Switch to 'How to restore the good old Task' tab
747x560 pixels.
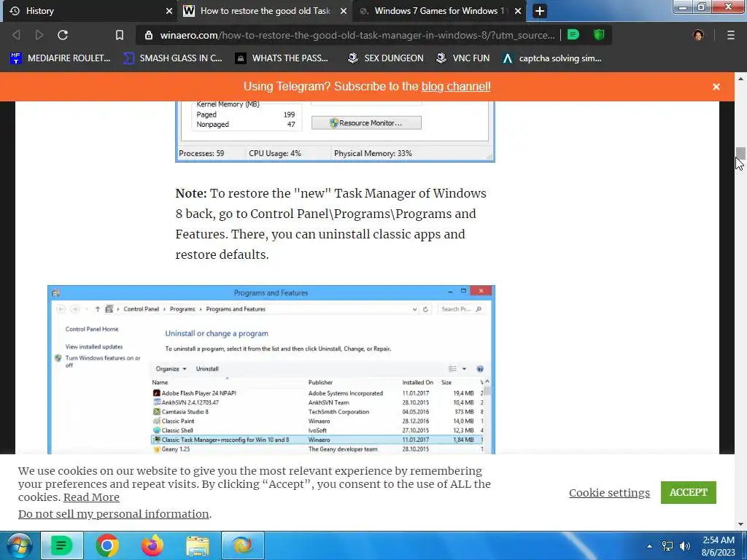(264, 11)
